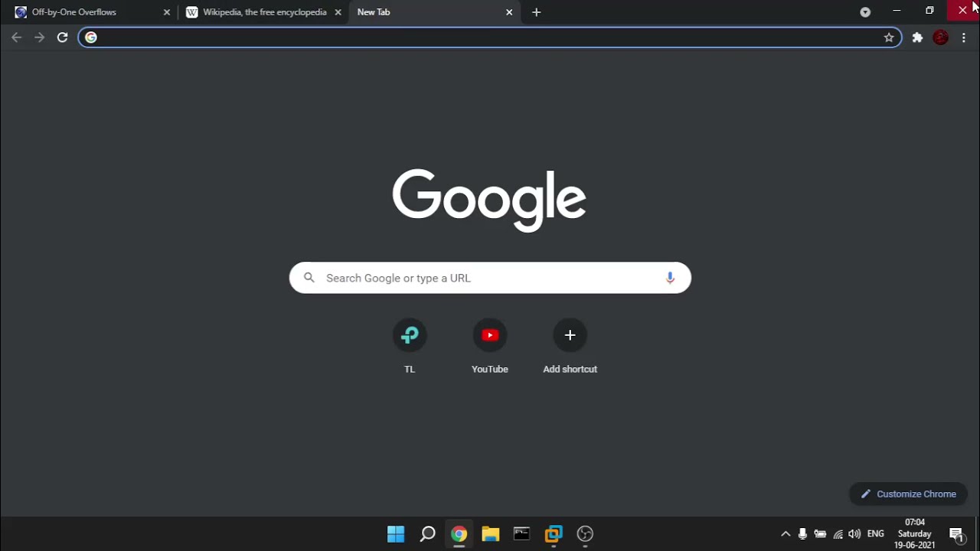Open the notification center icon
This screenshot has width=980, height=551.
pos(956,534)
